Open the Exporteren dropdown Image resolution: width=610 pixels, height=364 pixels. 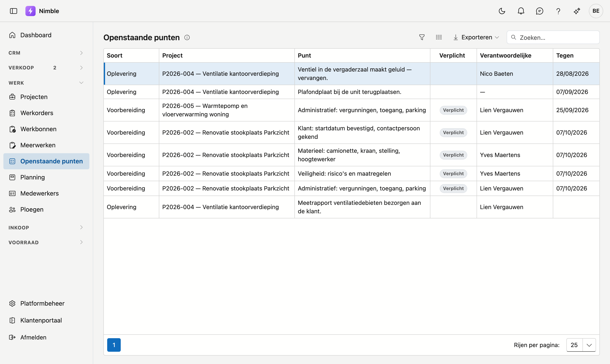coord(476,37)
